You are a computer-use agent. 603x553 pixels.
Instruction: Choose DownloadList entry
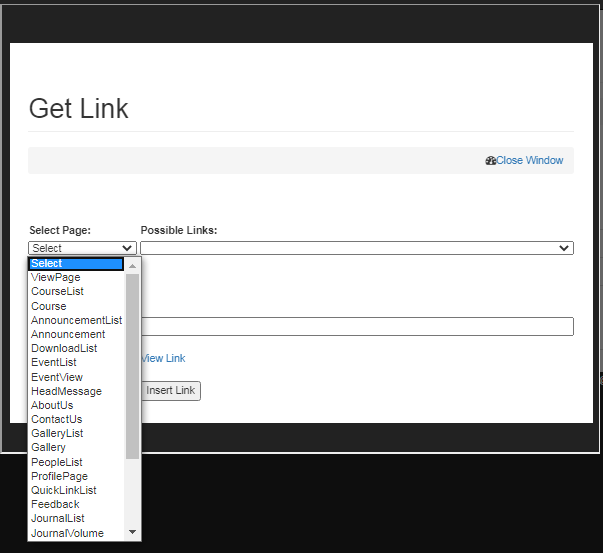[x=64, y=348]
